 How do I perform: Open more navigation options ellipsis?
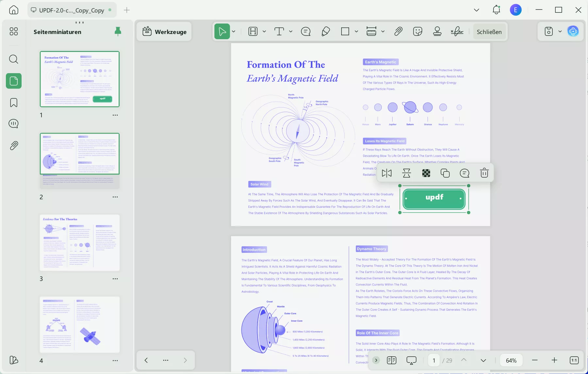point(166,360)
